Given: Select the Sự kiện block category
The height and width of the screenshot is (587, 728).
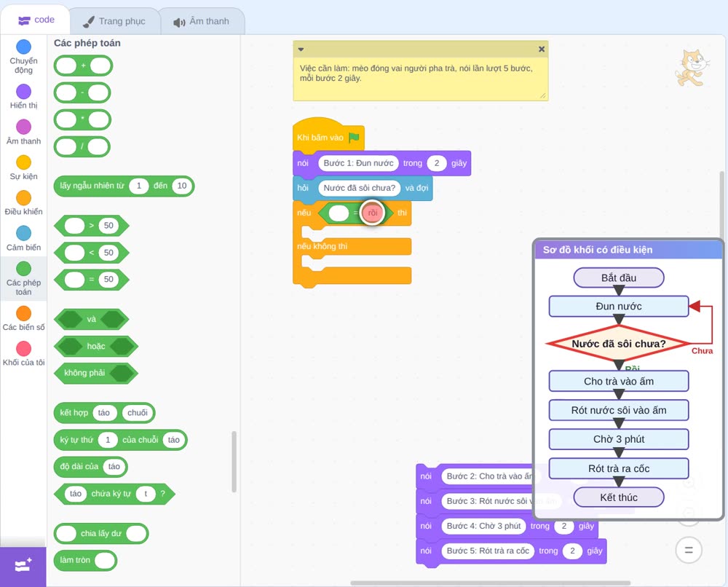Looking at the screenshot, I should (x=23, y=168).
